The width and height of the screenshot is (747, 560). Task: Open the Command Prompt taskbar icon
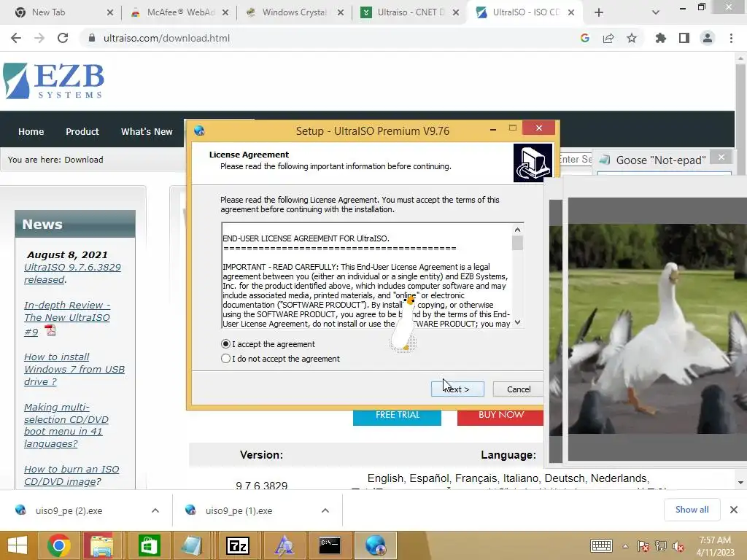[330, 545]
